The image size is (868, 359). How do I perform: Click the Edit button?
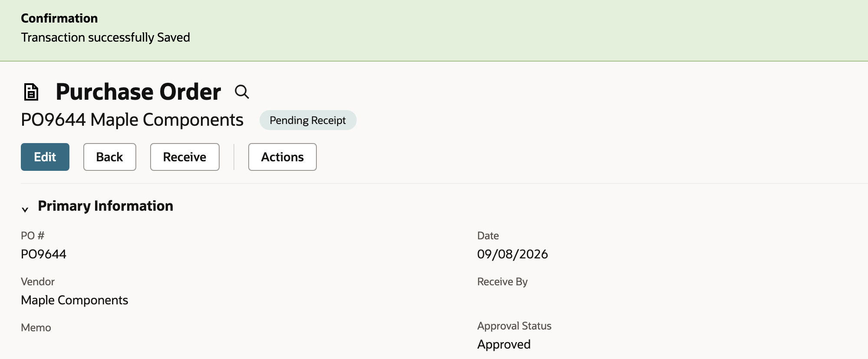click(45, 157)
